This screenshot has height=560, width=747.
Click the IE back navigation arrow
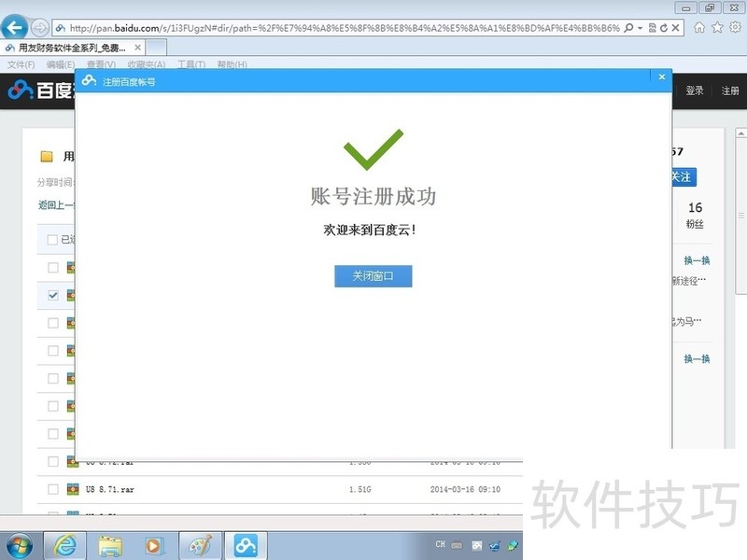tap(15, 27)
